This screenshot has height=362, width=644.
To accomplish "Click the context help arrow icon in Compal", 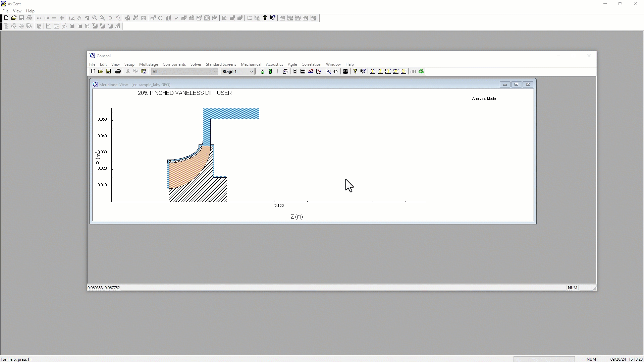I will coord(363,71).
